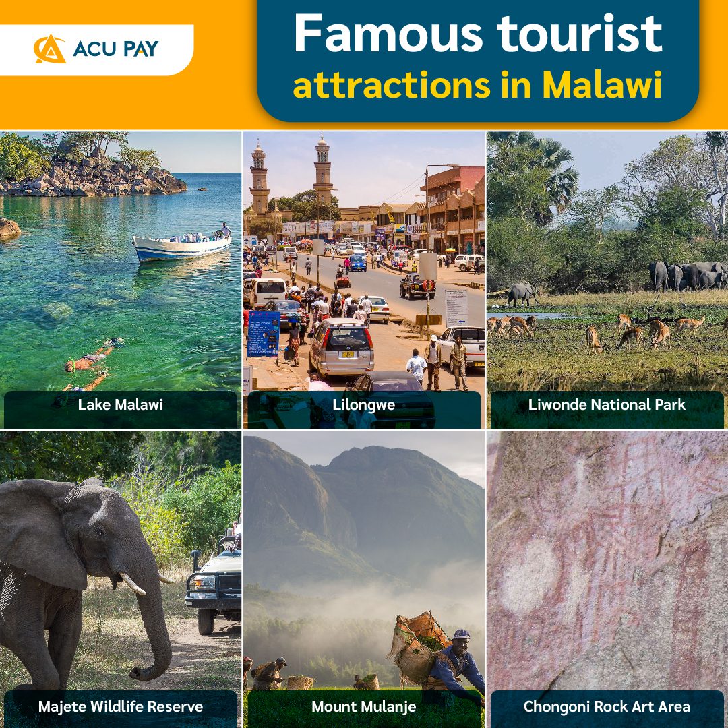This screenshot has width=728, height=728.
Task: Open the Chongoni rock art photo
Action: tap(607, 580)
